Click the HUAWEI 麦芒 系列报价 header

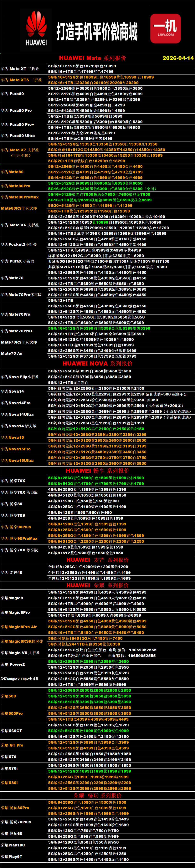(x=97, y=560)
